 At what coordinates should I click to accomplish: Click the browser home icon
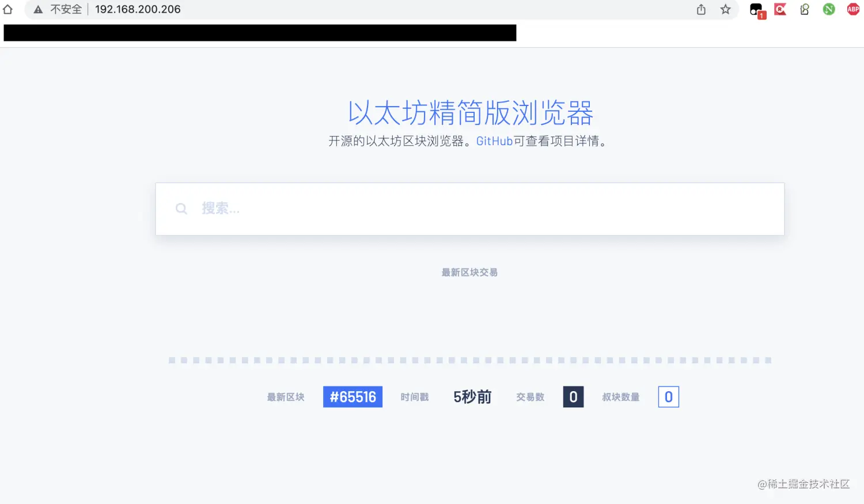tap(7, 9)
